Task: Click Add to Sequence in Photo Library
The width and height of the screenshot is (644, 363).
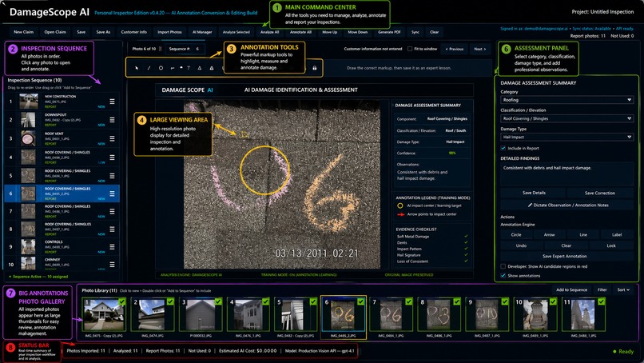Action: 571,289
